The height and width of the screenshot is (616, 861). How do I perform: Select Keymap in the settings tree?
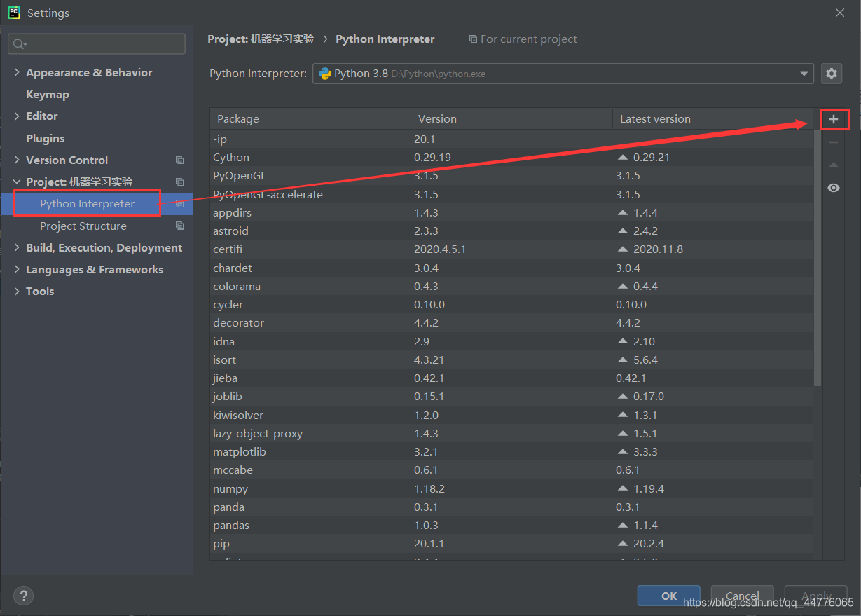48,94
